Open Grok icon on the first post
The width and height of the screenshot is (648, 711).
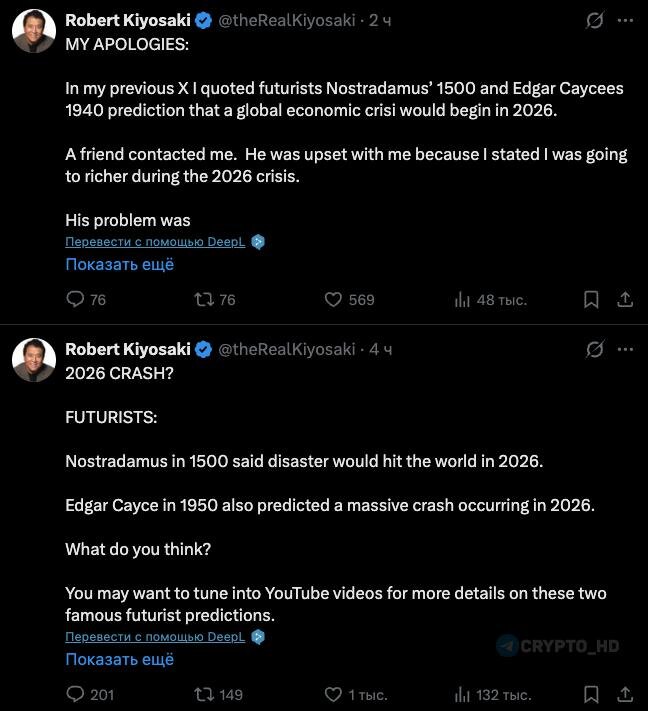point(595,20)
